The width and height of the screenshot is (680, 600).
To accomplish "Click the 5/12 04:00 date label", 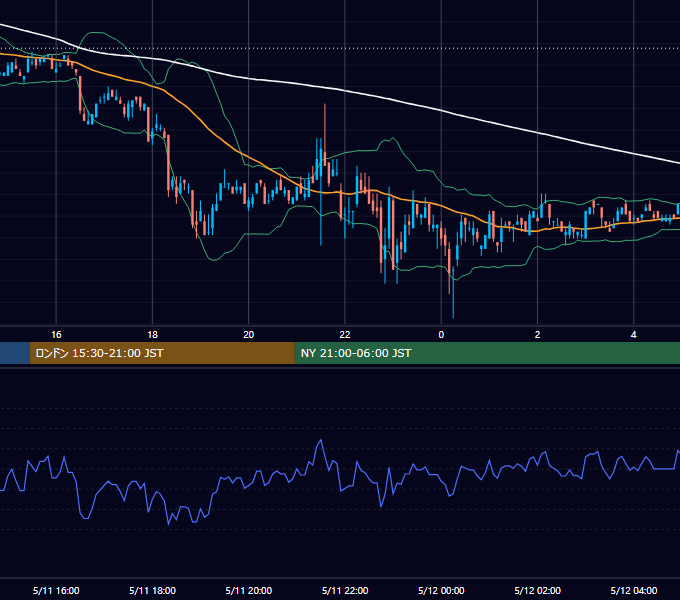I will (634, 591).
